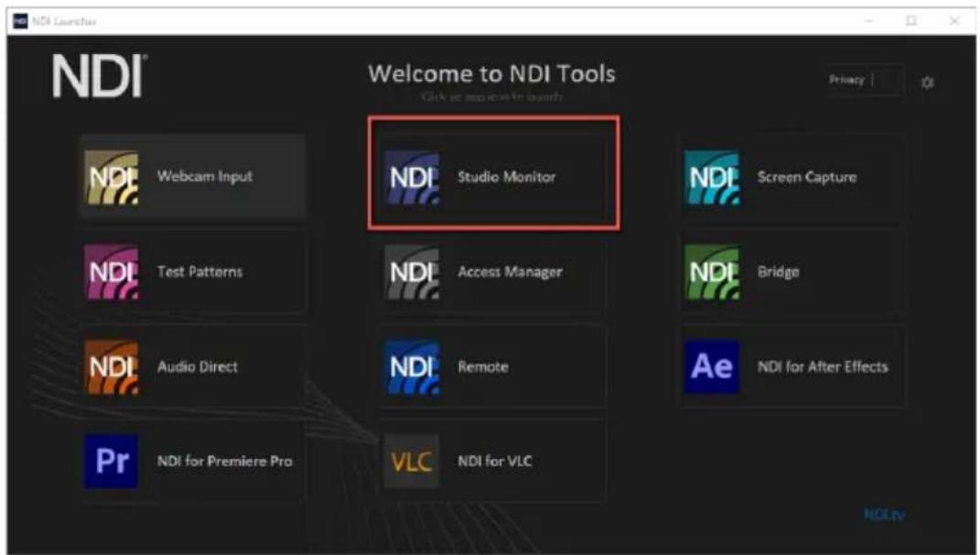Launch the Test Patterns generator
This screenshot has height=555, width=980.
pos(192,272)
